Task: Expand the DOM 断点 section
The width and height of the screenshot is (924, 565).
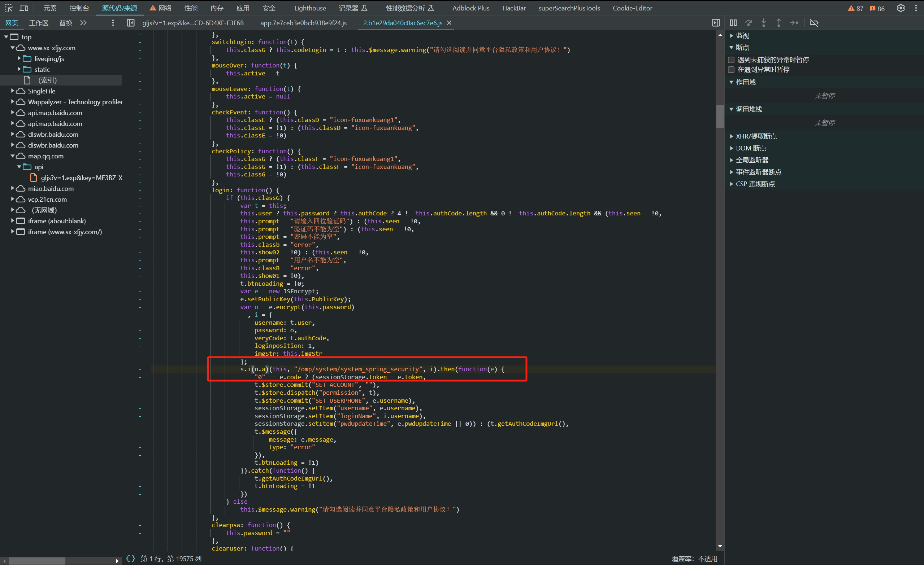Action: pyautogui.click(x=732, y=148)
